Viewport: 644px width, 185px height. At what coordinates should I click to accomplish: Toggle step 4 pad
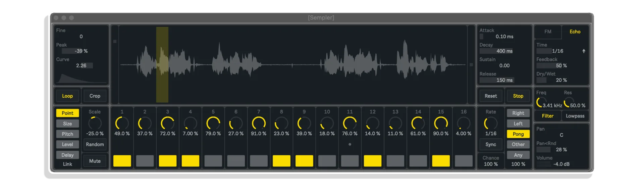[x=191, y=161]
